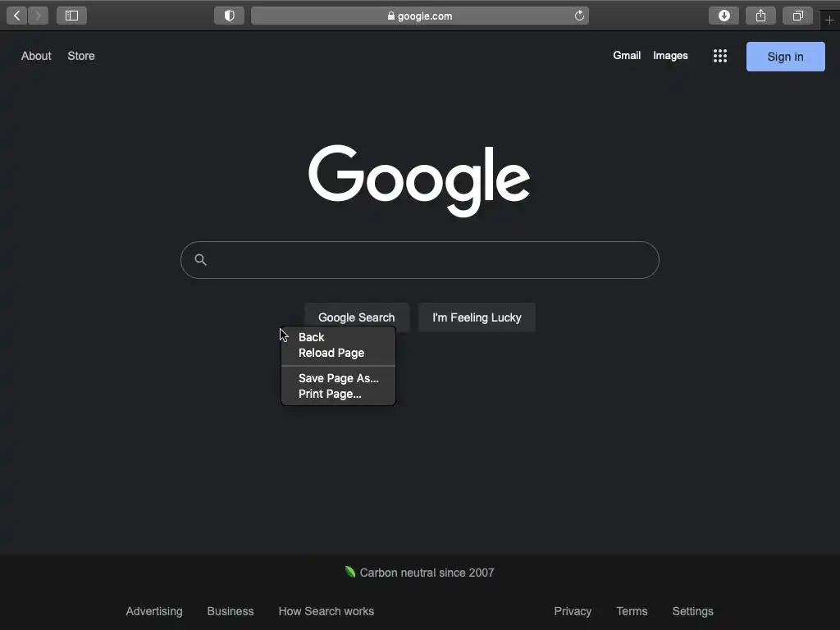Open the About link
Viewport: 840px width, 630px height.
(x=36, y=56)
